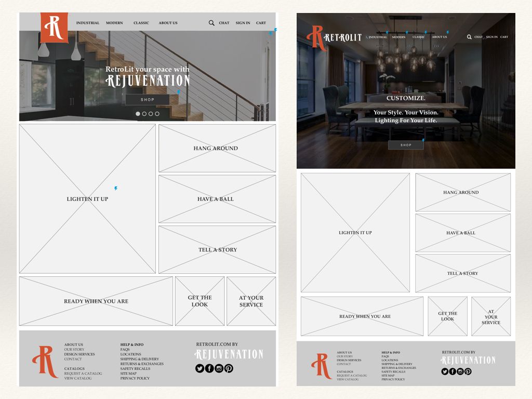532x399 pixels.
Task: Click the search icon in the right mockup
Action: 469,37
